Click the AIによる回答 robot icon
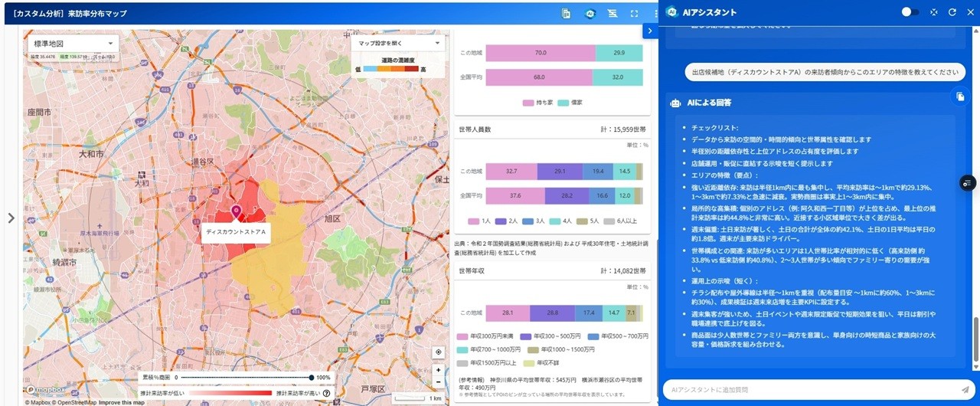This screenshot has height=406, width=980. tap(675, 103)
